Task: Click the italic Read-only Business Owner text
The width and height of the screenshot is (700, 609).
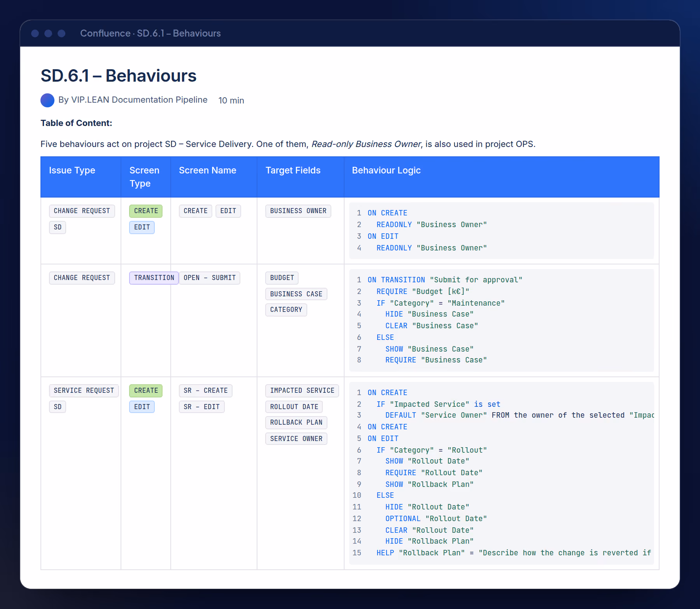Action: tap(366, 144)
